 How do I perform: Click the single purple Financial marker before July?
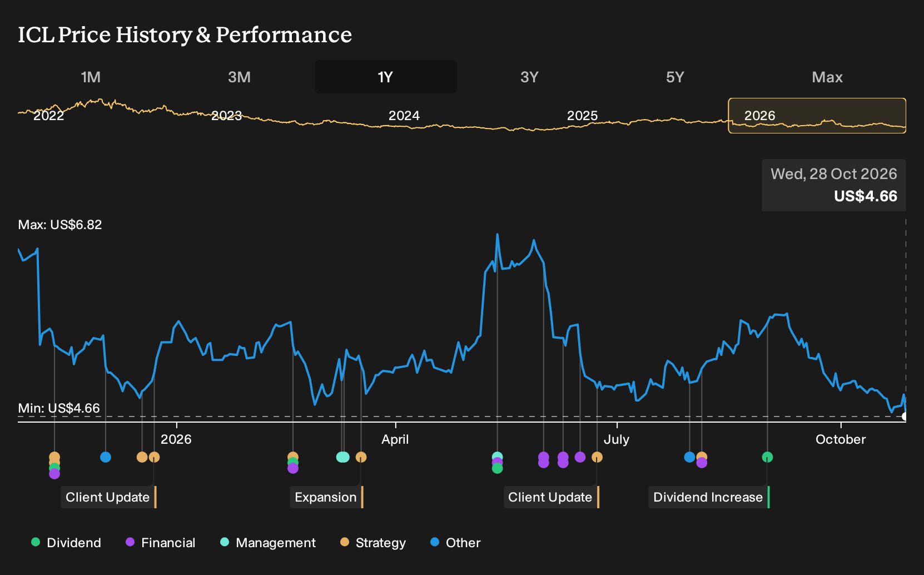[580, 457]
